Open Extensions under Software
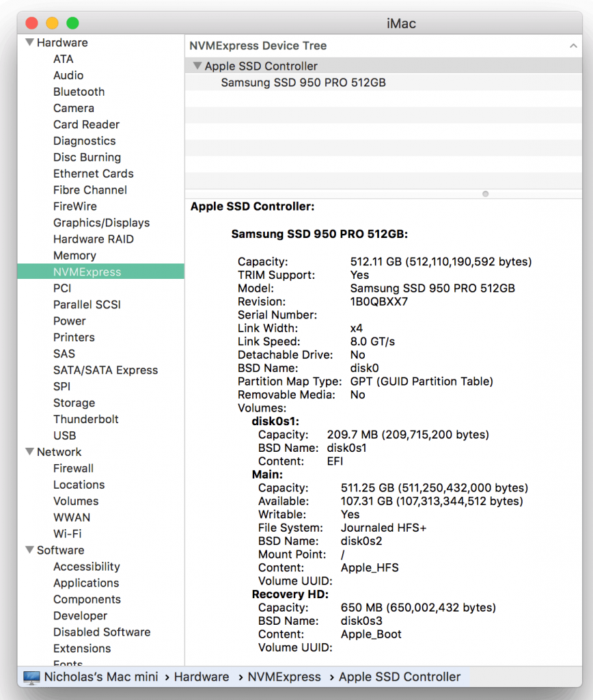The height and width of the screenshot is (700, 593). [x=82, y=648]
